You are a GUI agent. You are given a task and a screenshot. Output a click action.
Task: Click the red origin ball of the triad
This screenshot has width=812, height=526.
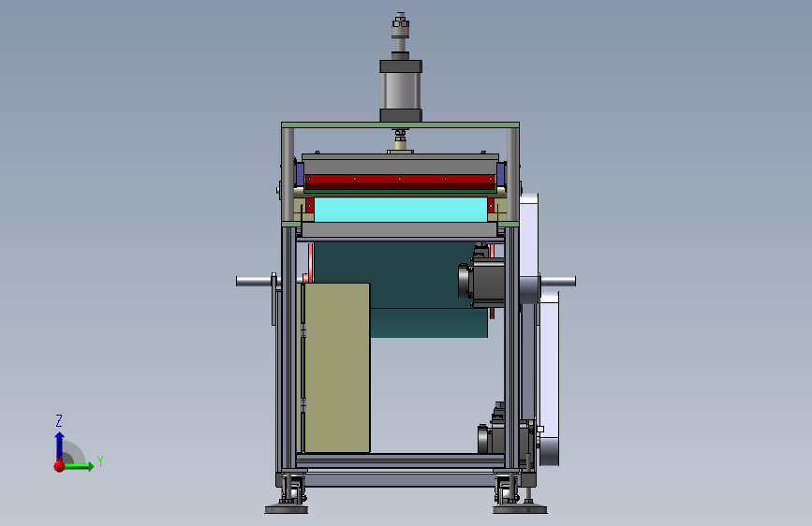(59, 466)
